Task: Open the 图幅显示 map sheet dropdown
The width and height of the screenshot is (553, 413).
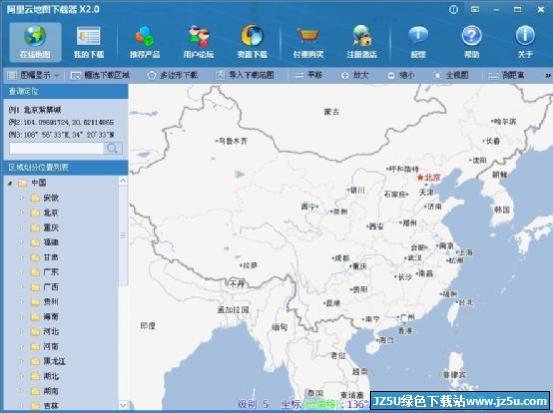Action: 33,75
